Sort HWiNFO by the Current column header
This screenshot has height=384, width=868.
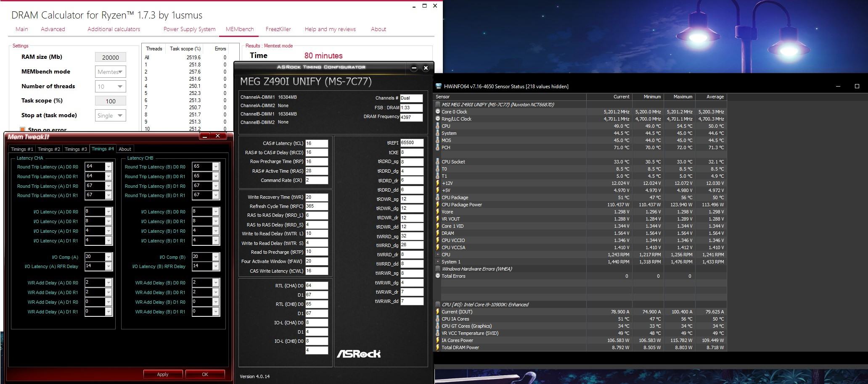pos(609,97)
